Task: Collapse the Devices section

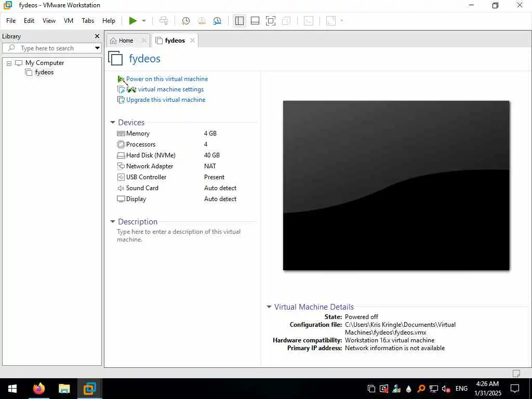Action: point(113,122)
